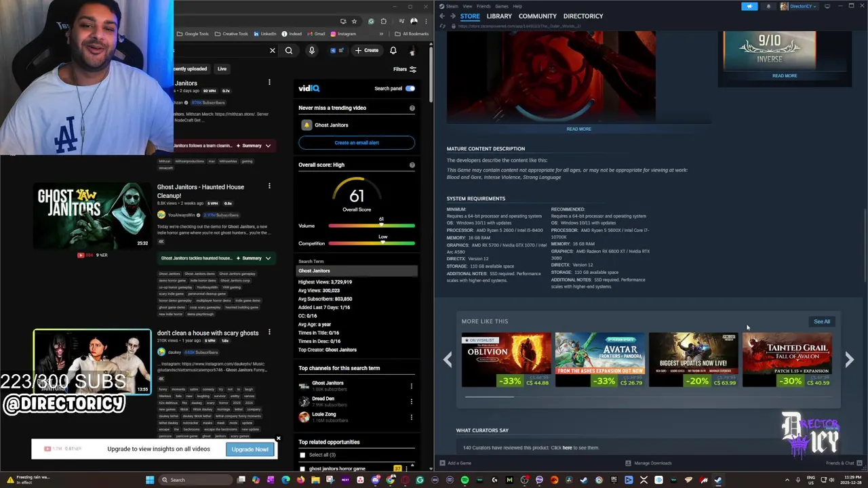Switch to Steam COMMUNITY tab

point(537,16)
